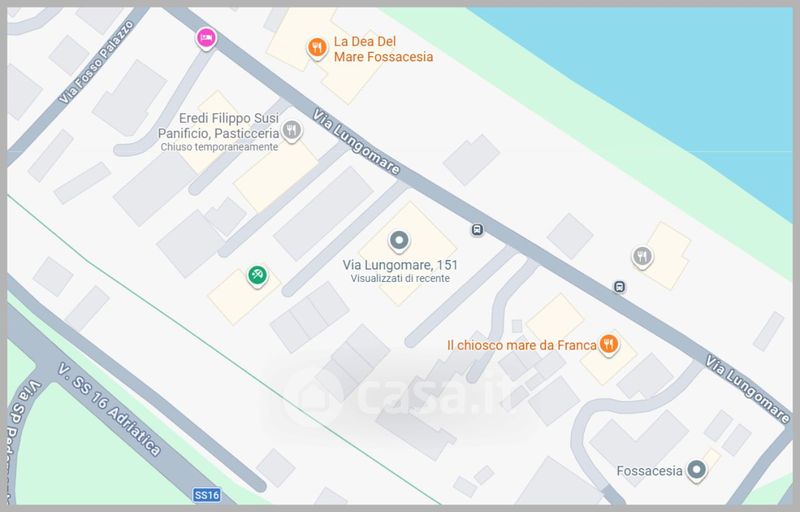Screen dimensions: 800x512
Task: Click the bus stop icon near Via Lungomare 151
Action: click(477, 230)
